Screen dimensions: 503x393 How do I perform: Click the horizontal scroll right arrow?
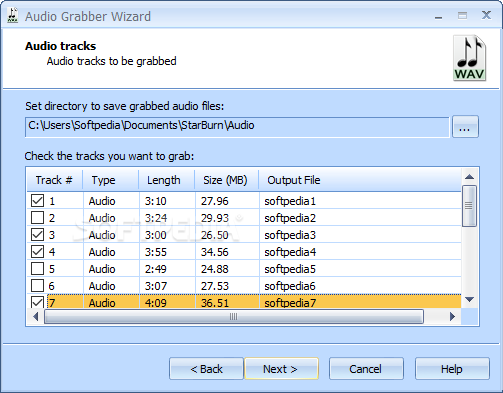(452, 316)
